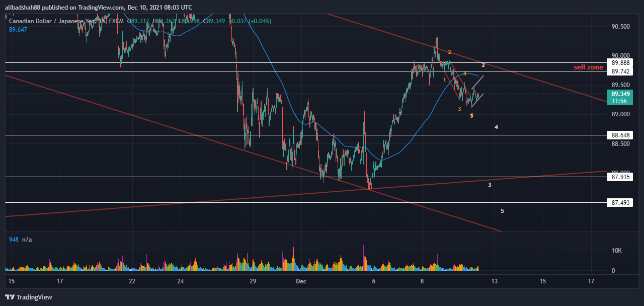Click the 89.500 price axis label
This screenshot has height=306, width=644.
pyautogui.click(x=621, y=85)
